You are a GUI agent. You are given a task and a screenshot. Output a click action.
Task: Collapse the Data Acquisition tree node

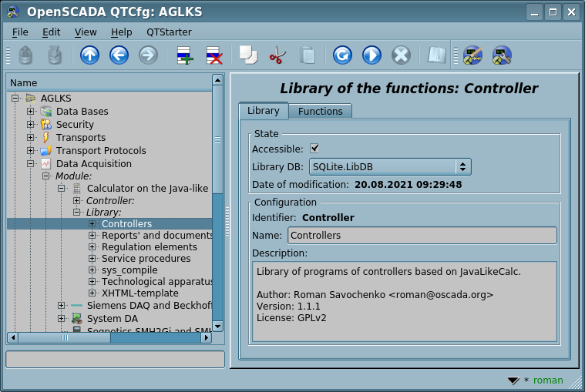point(31,164)
